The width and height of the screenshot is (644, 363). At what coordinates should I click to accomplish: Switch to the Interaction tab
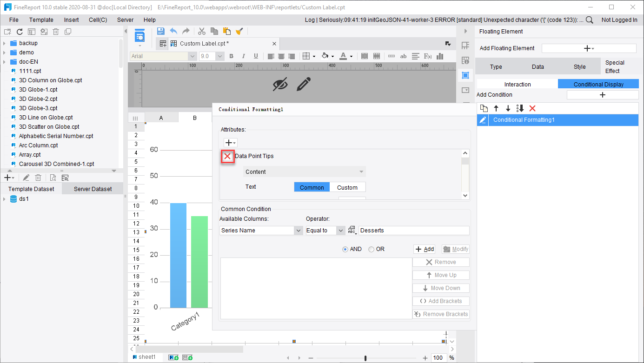click(517, 84)
